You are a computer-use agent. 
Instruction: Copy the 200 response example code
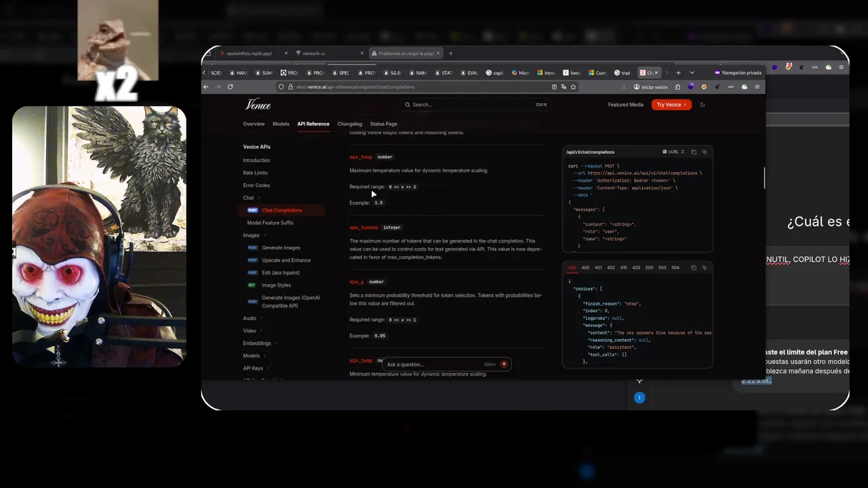coord(693,268)
